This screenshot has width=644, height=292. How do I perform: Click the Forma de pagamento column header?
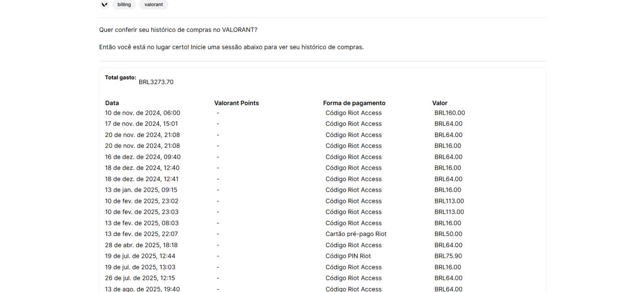click(354, 103)
